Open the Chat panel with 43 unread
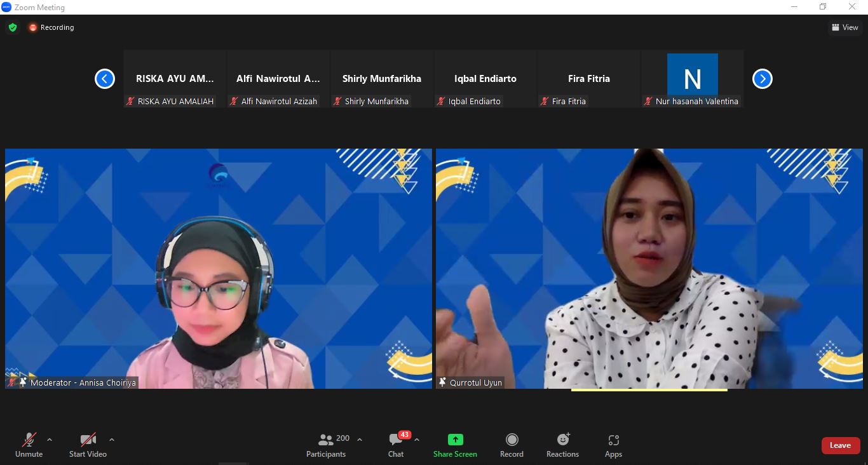The image size is (868, 465). (396, 440)
